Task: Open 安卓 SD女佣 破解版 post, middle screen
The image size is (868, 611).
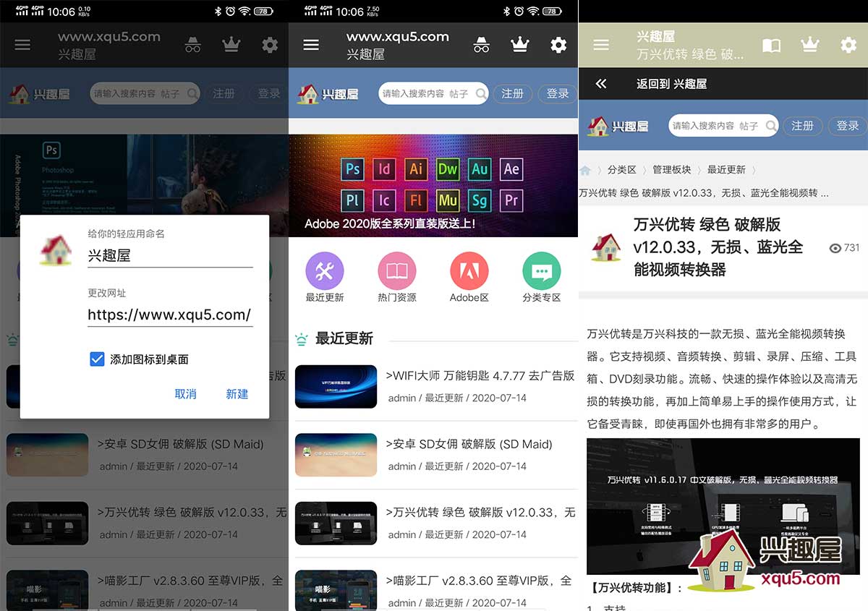Action: point(469,444)
